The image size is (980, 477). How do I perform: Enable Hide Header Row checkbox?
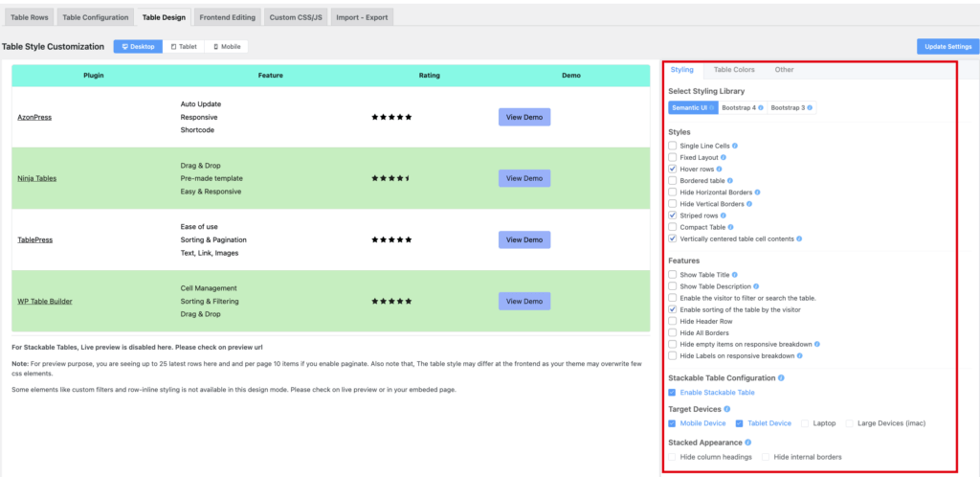(673, 321)
